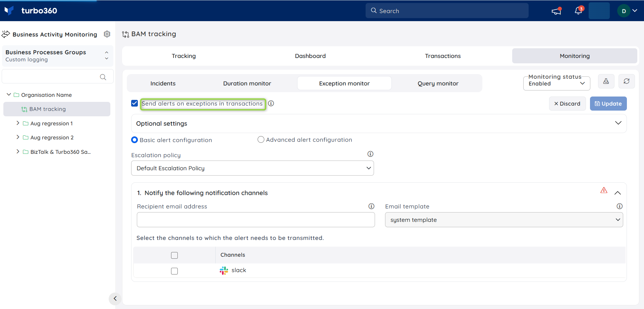Click the turbo360 logo
The image size is (644, 309).
(x=31, y=11)
